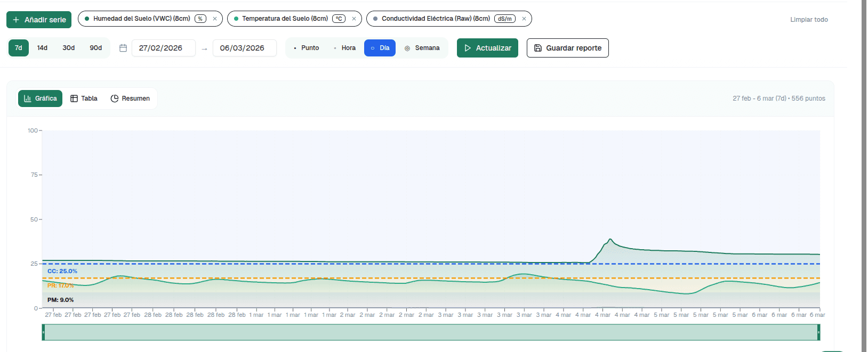868x352 pixels.
Task: Choose Semana aggregation
Action: [x=422, y=48]
